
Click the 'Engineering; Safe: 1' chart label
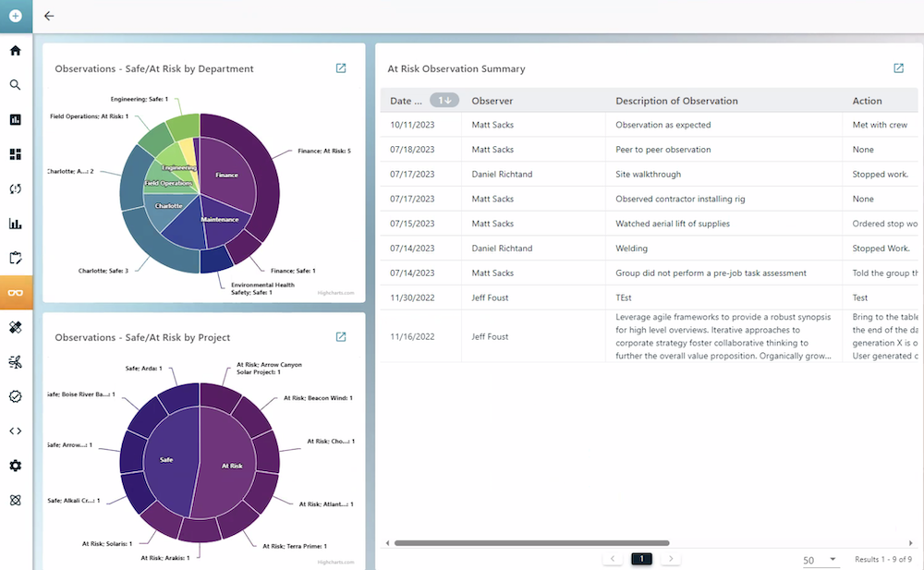pyautogui.click(x=140, y=99)
